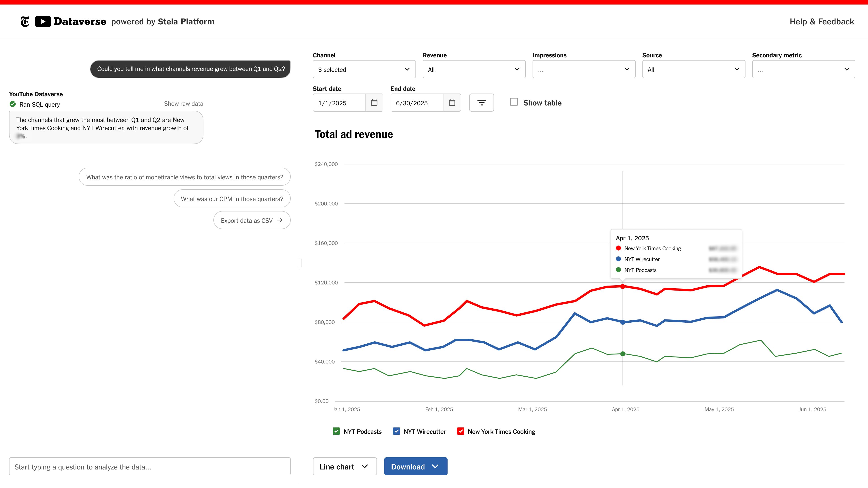Click the green checkmark beside Ran SQL query
The height and width of the screenshot is (488, 868).
pos(13,104)
